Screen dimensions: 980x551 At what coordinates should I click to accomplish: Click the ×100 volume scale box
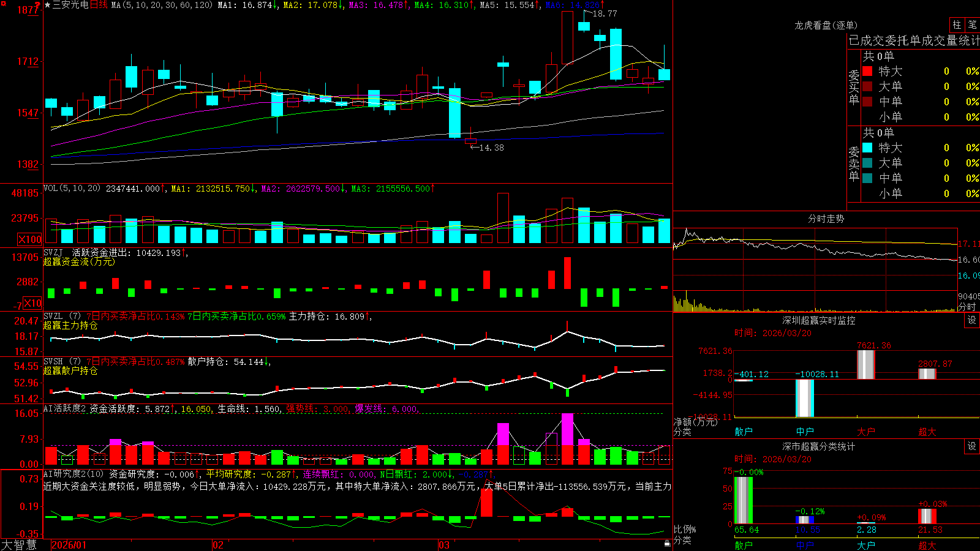[x=29, y=239]
